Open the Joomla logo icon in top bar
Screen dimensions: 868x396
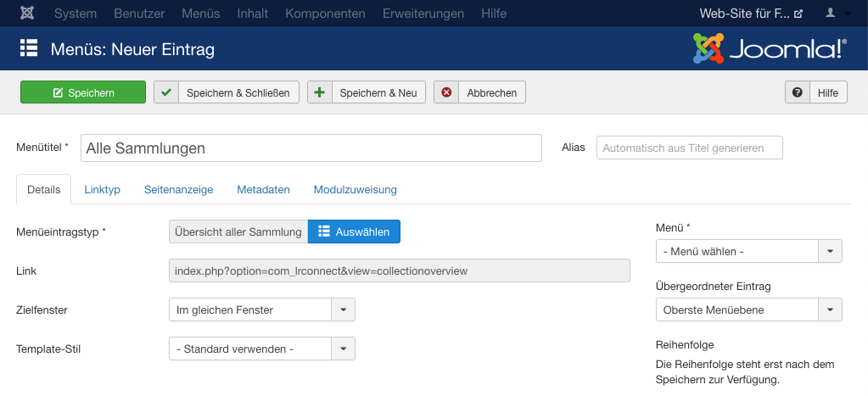(27, 14)
